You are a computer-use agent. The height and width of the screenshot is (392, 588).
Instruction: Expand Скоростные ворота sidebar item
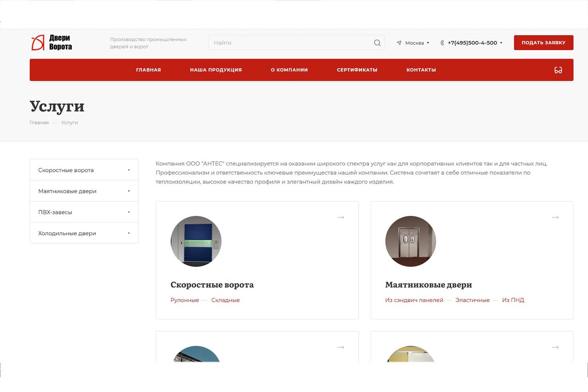129,170
